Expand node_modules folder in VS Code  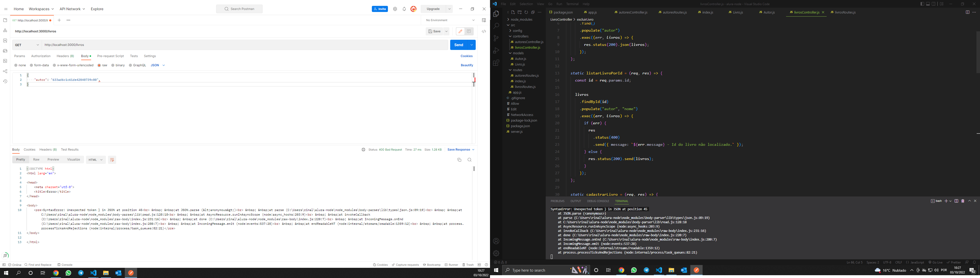point(521,19)
